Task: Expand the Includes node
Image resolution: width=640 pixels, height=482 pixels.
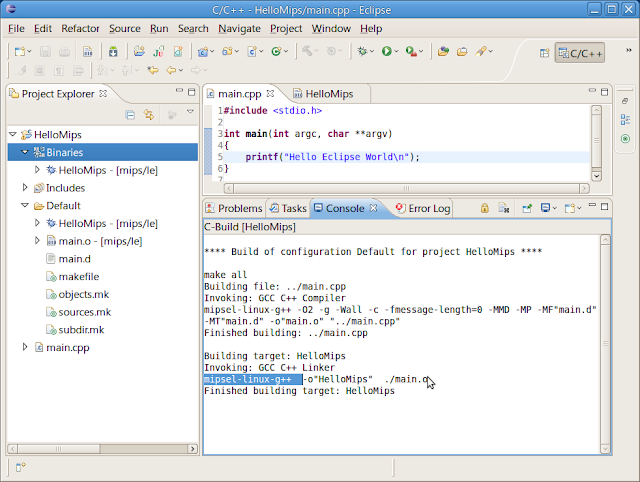Action: pos(25,187)
